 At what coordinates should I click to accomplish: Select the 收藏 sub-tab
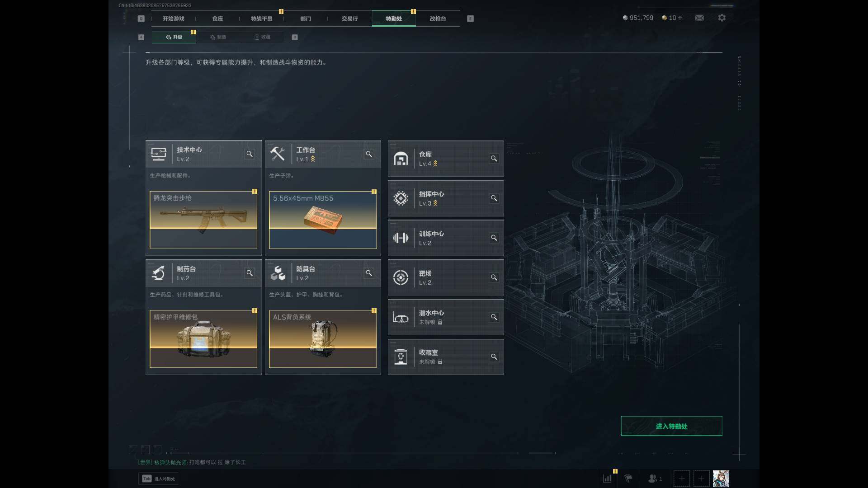pyautogui.click(x=262, y=37)
